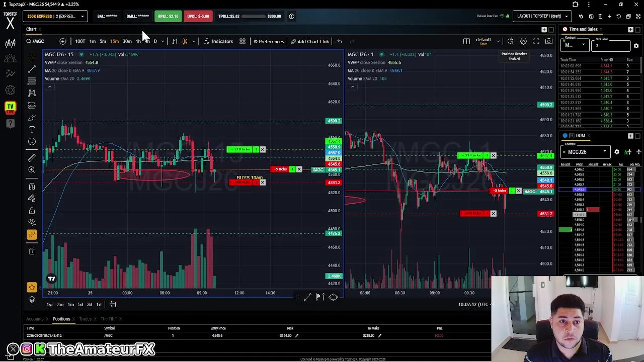Screen dimensions: 644x362
Task: Toggle the emoji icon drawing tool
Action: (x=32, y=142)
